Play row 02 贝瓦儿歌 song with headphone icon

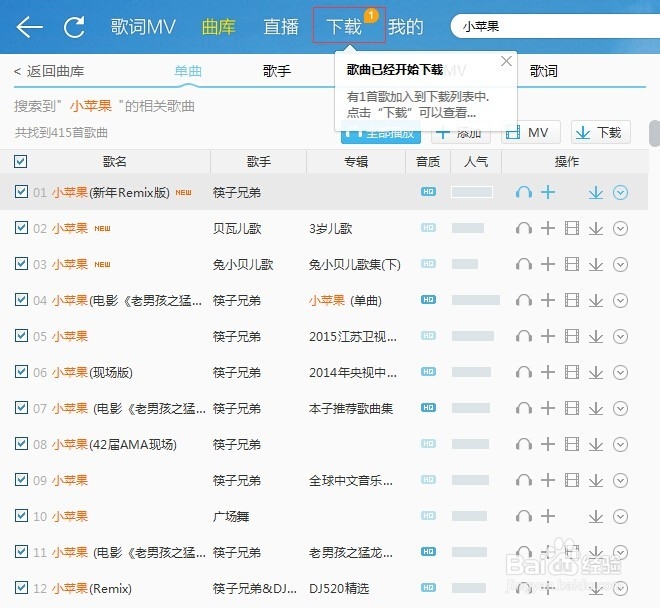point(524,229)
